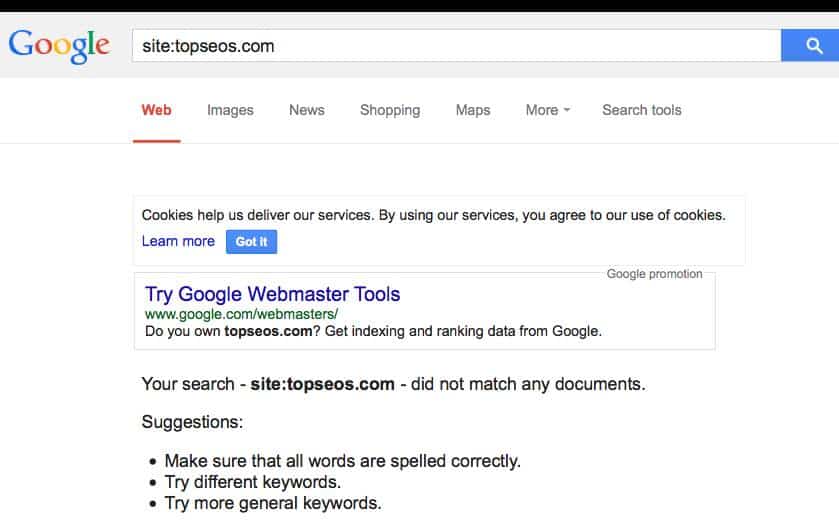The height and width of the screenshot is (520, 839).
Task: Click the Try different keywords suggestion
Action: (x=253, y=482)
